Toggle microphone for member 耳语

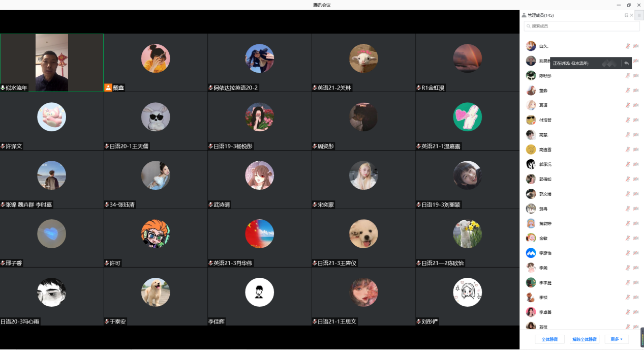tap(628, 105)
